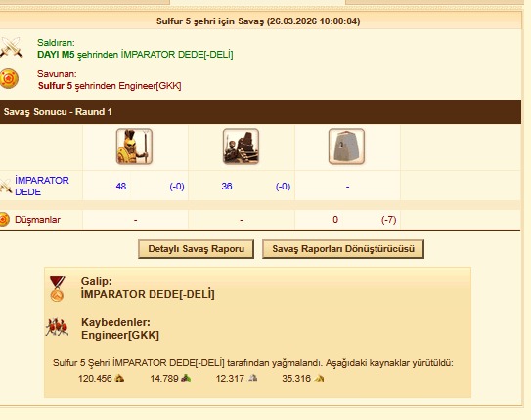Image resolution: width=531 pixels, height=420 pixels.
Task: Click the Savaş Sonucu - Raund 1 header
Action: 58,112
